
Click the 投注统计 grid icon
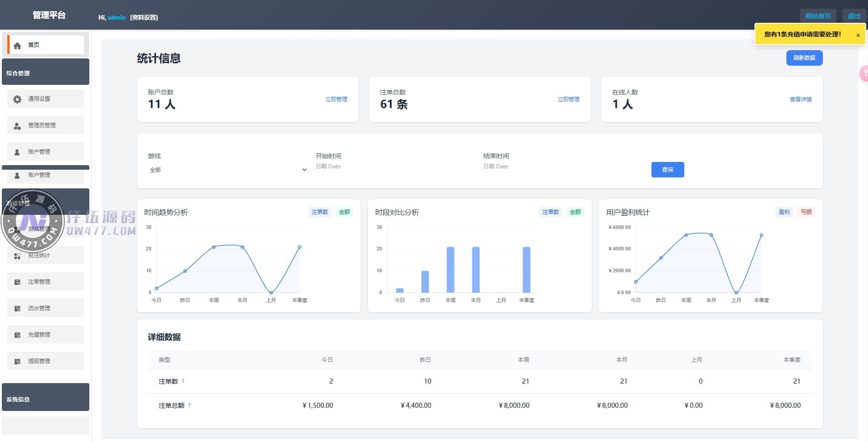point(17,256)
